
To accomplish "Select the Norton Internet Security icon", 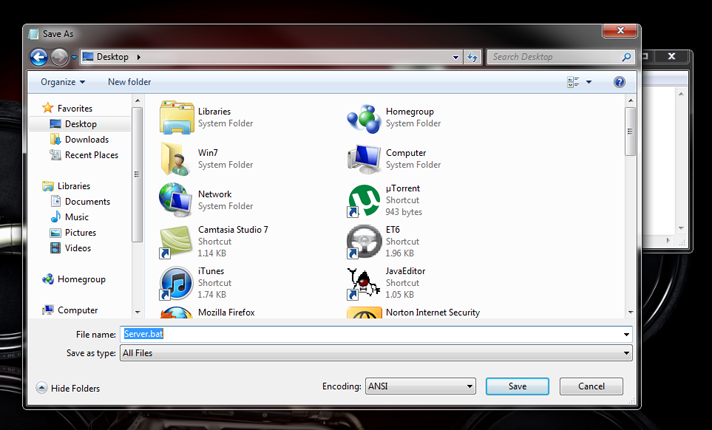I will tap(364, 313).
